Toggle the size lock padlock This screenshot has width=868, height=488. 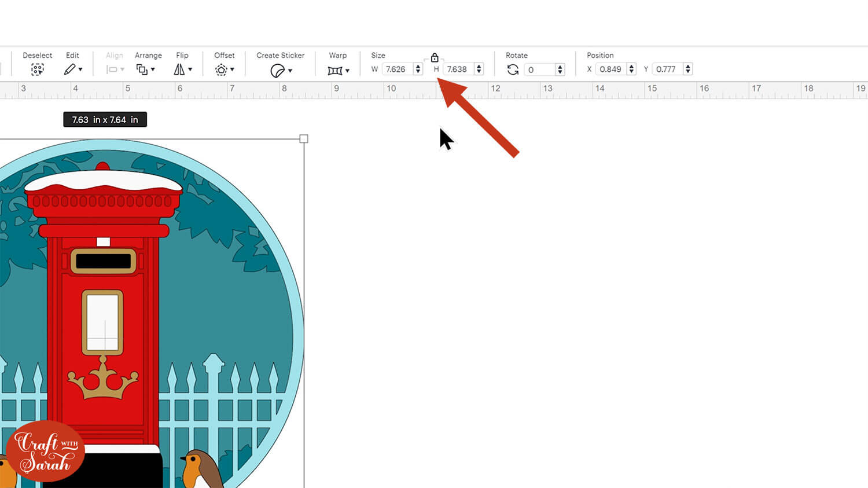click(435, 57)
